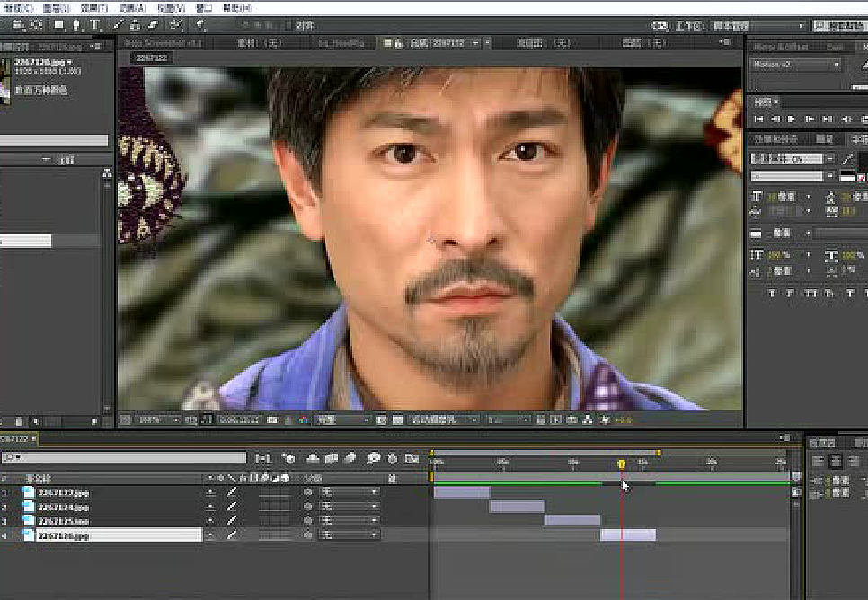Select the Pan Behind anchor point tool
The image size is (868, 600).
[x=37, y=25]
